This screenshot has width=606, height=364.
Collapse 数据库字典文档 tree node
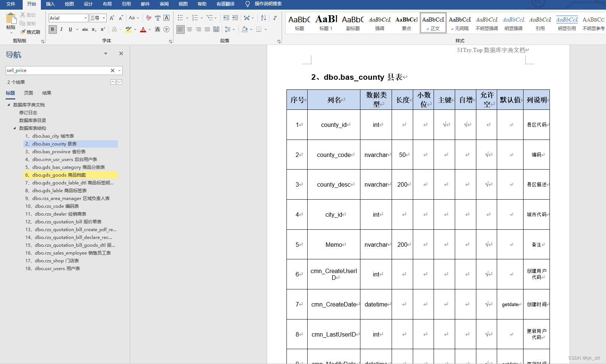pos(9,105)
